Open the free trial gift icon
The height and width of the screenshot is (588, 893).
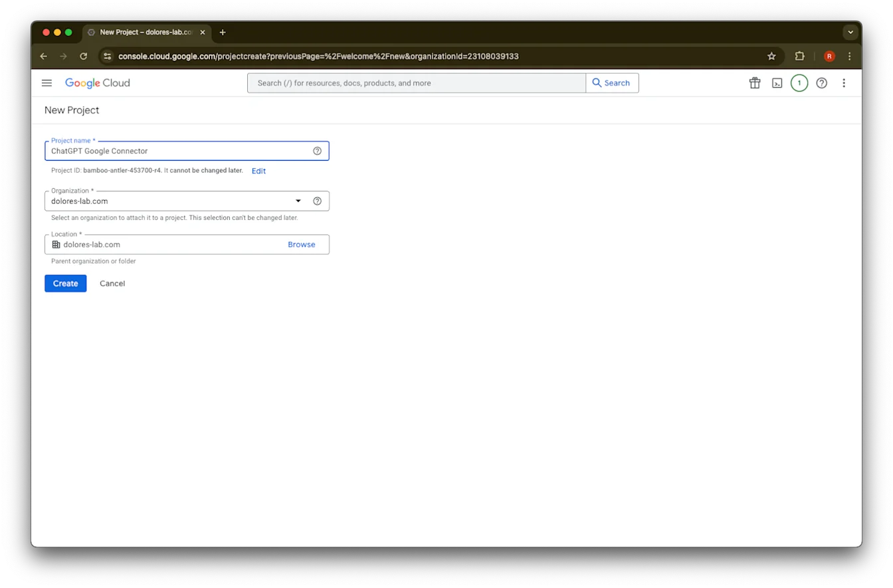click(x=755, y=83)
